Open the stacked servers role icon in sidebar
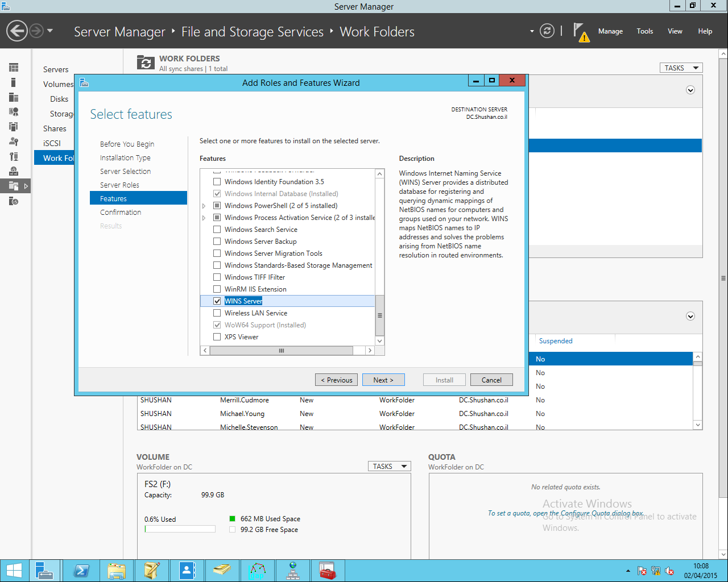 14,127
